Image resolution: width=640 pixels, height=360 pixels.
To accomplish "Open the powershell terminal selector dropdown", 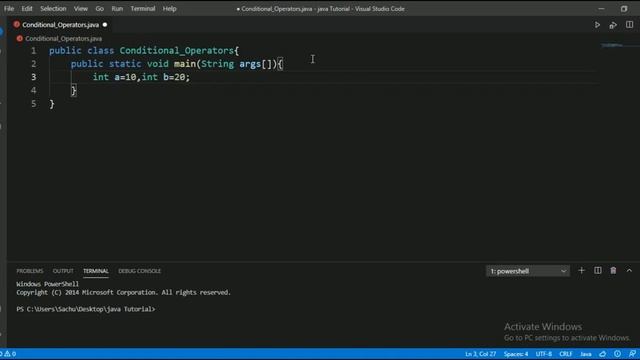I will click(527, 271).
